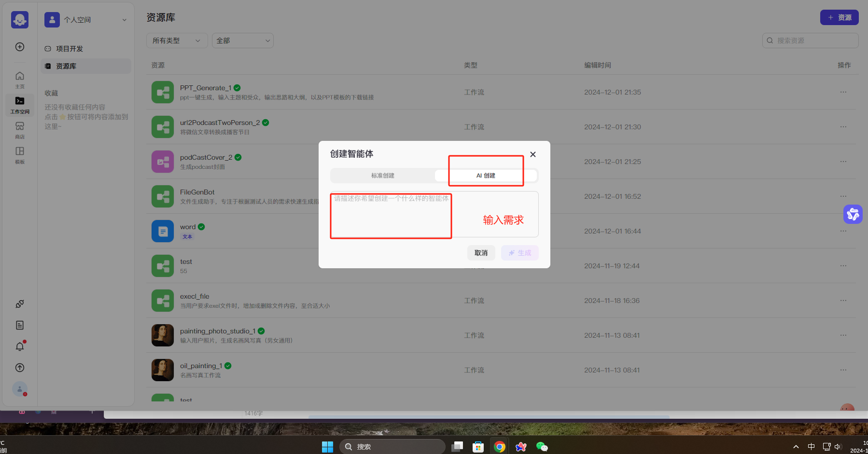Click the oil_painting_1 portrait thumbnail
This screenshot has height=454, width=868.
click(163, 370)
